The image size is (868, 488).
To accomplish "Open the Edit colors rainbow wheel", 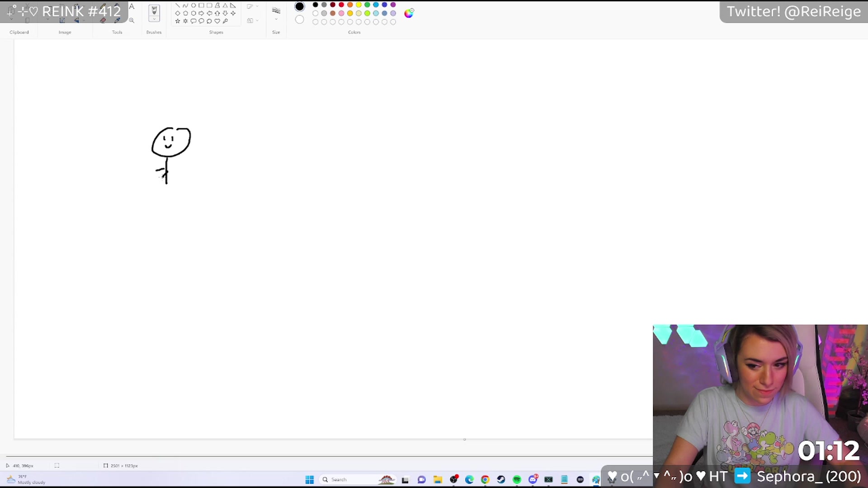I will (409, 13).
